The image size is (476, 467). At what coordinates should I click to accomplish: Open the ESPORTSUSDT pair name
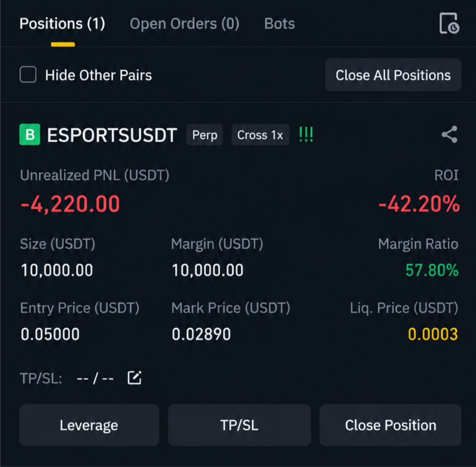(112, 134)
